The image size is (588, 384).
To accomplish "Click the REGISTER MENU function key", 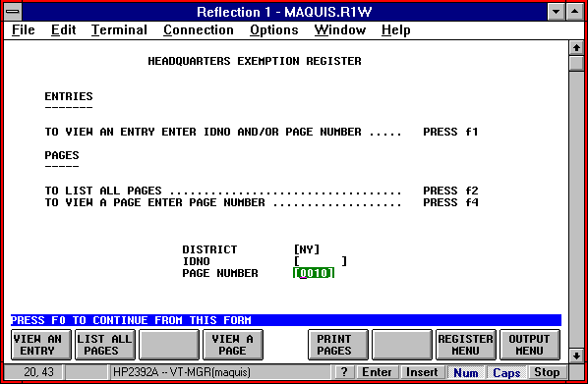I will click(x=466, y=345).
